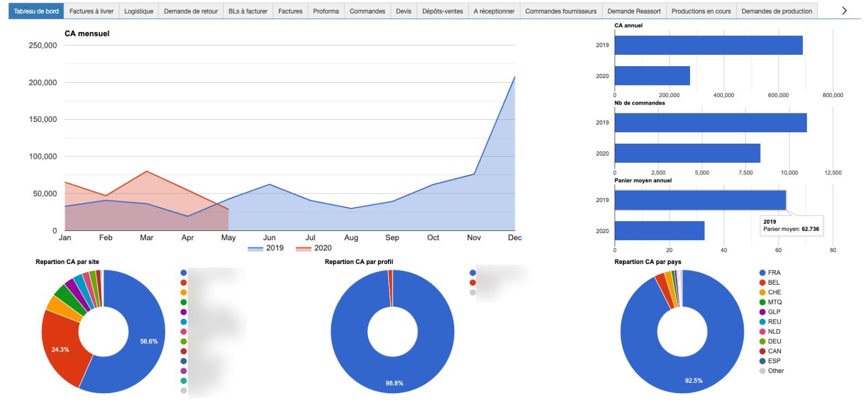Click the December peak of 2019 line

[514, 77]
